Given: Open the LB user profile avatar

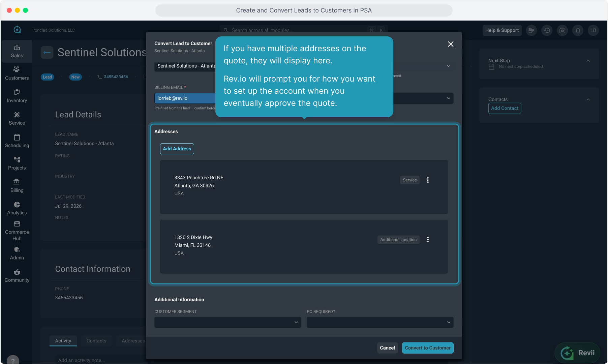Looking at the screenshot, I should [593, 30].
